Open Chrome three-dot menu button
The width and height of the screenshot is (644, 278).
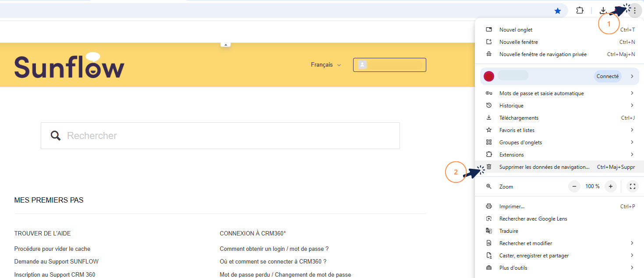634,11
